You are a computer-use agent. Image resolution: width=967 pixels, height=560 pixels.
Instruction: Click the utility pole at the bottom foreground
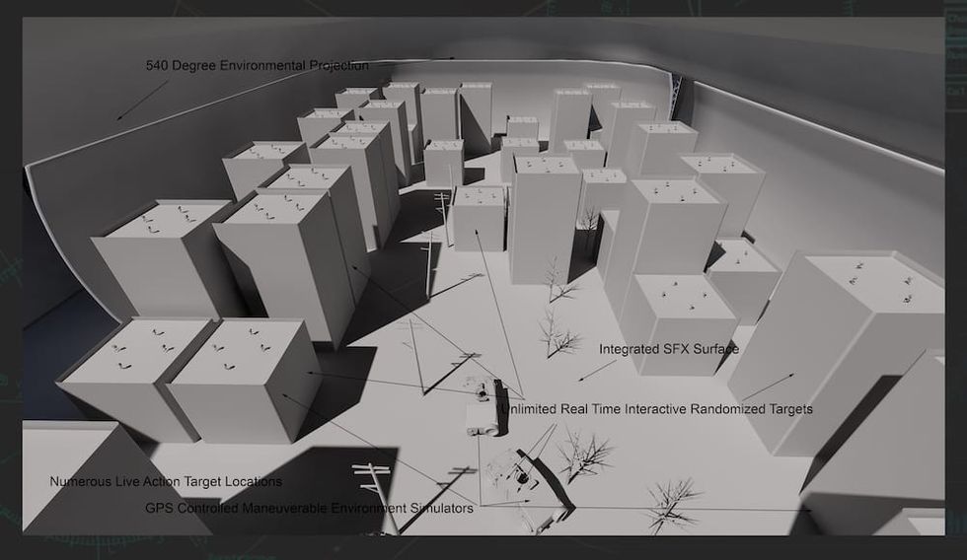pos(375,491)
